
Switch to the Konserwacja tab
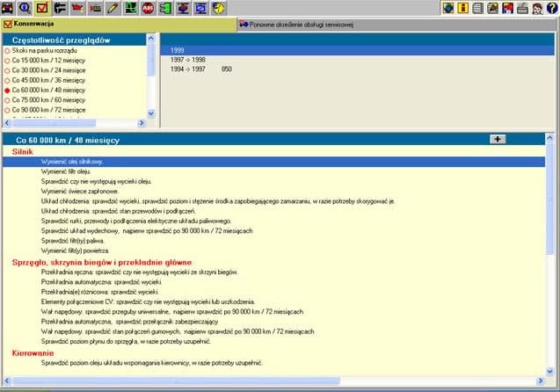pyautogui.click(x=33, y=24)
